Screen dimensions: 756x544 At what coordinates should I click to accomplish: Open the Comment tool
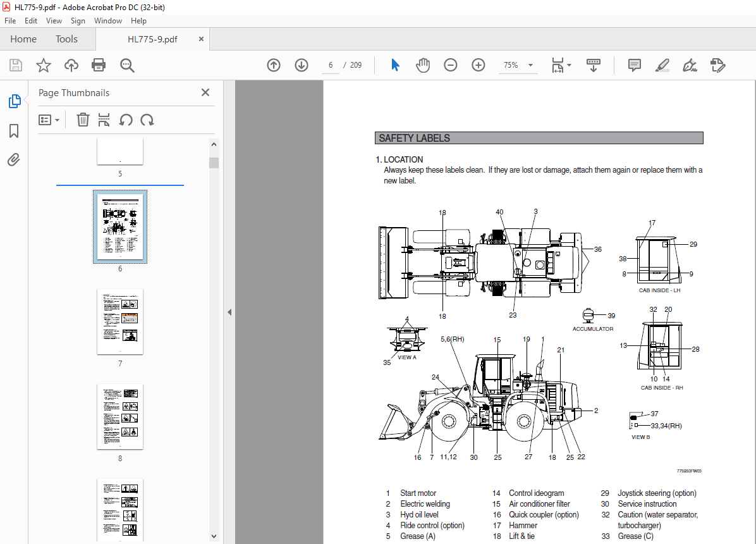pos(634,65)
